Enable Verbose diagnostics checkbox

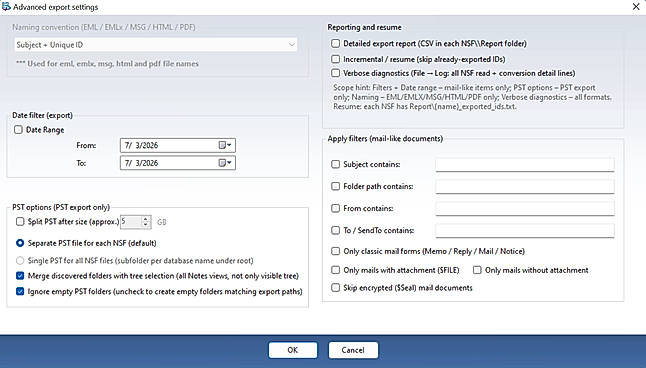[x=336, y=73]
